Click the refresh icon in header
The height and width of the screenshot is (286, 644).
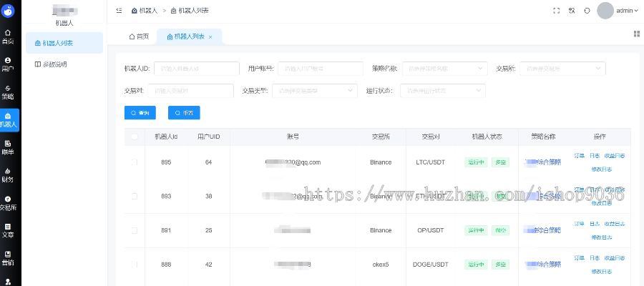click(x=587, y=11)
